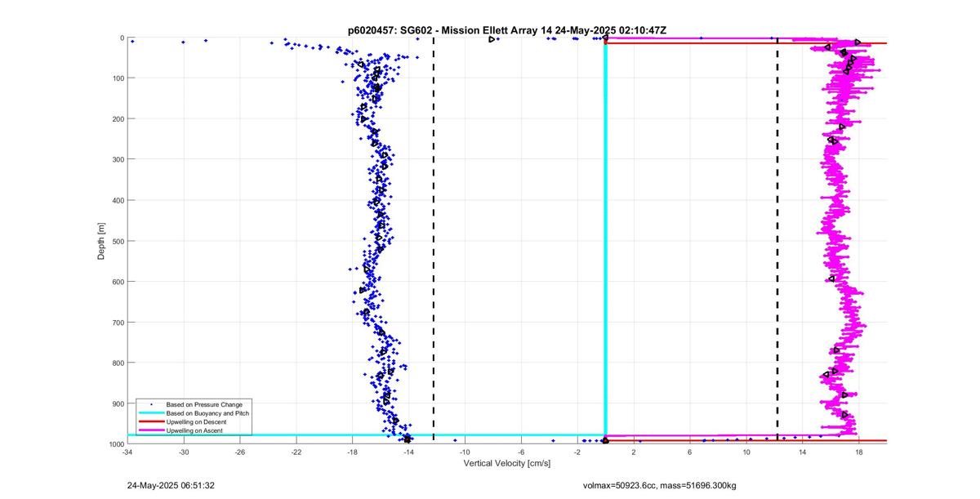The image size is (980, 499).
Task: Click the x-axis tick label '18'
Action: [x=859, y=452]
